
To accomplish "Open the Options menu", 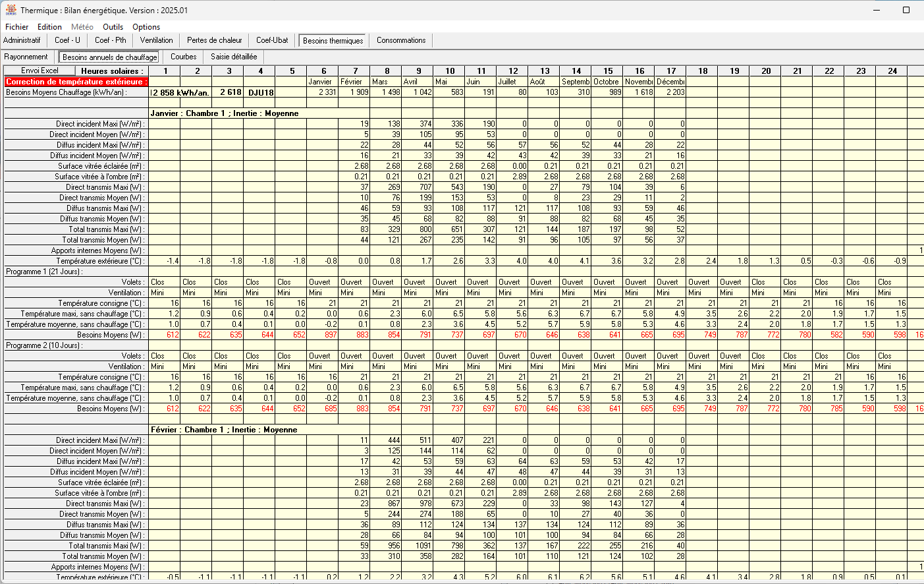I will point(146,27).
